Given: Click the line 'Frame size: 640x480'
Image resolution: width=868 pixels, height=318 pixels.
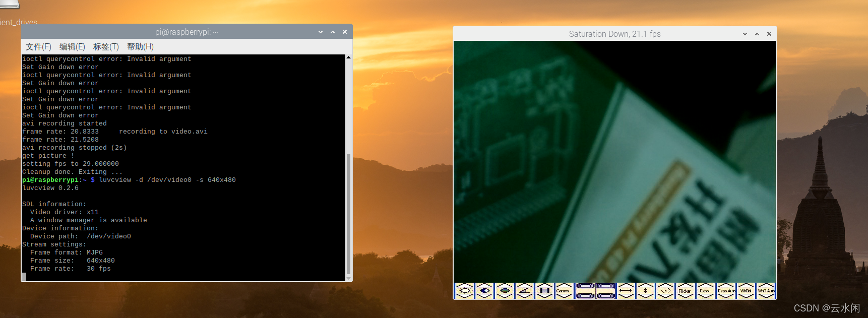Looking at the screenshot, I should click(x=73, y=261).
